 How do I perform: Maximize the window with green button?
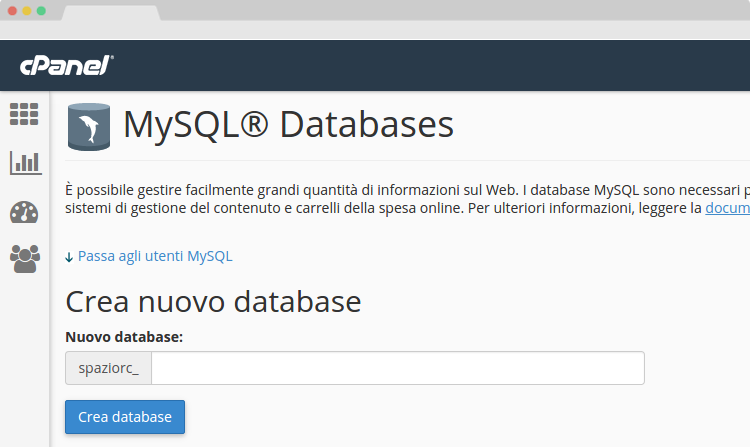tap(41, 11)
